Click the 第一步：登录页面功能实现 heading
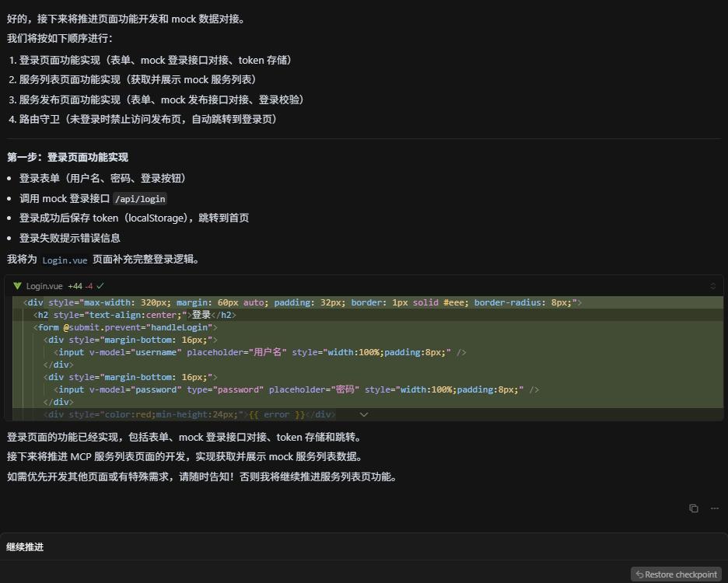Screen dimensions: 728x583 68,157
